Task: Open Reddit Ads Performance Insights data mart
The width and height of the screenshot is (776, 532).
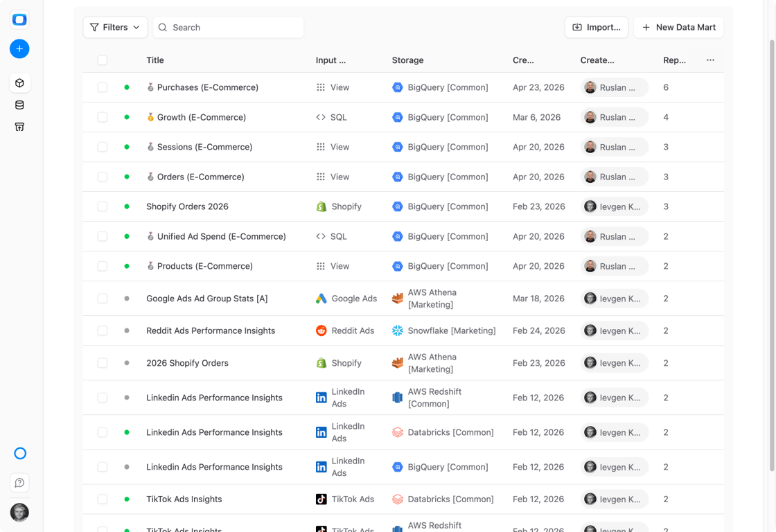Action: pos(211,330)
